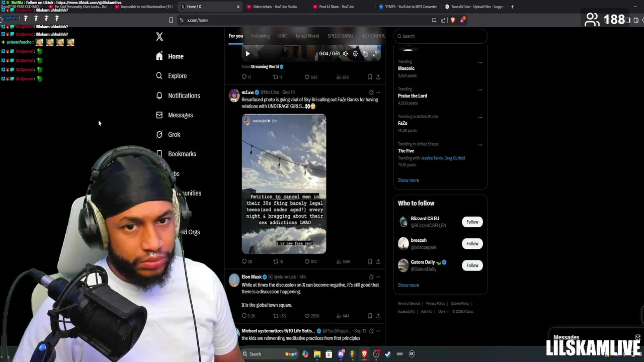
Task: Expand the video to fullscreen
Action: click(375, 54)
